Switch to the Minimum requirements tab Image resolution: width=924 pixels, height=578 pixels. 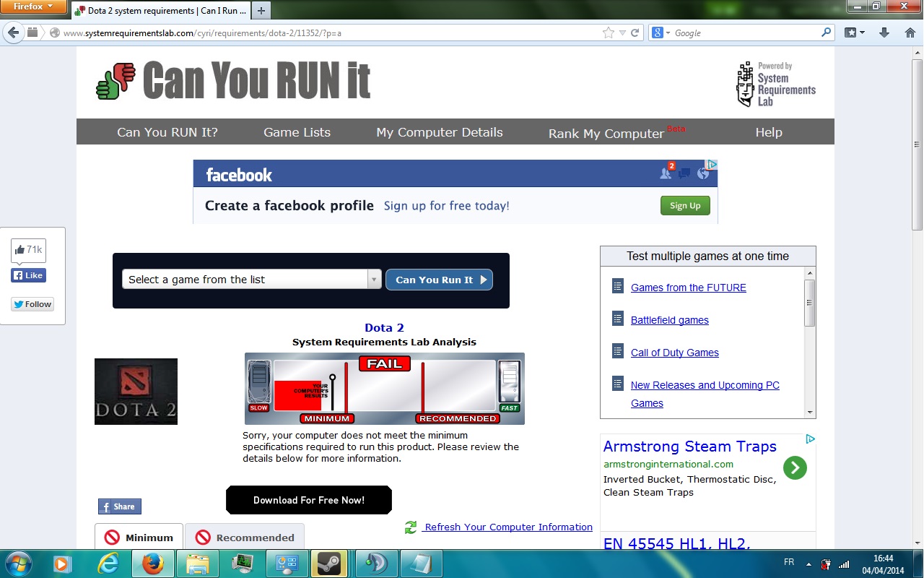pos(139,538)
